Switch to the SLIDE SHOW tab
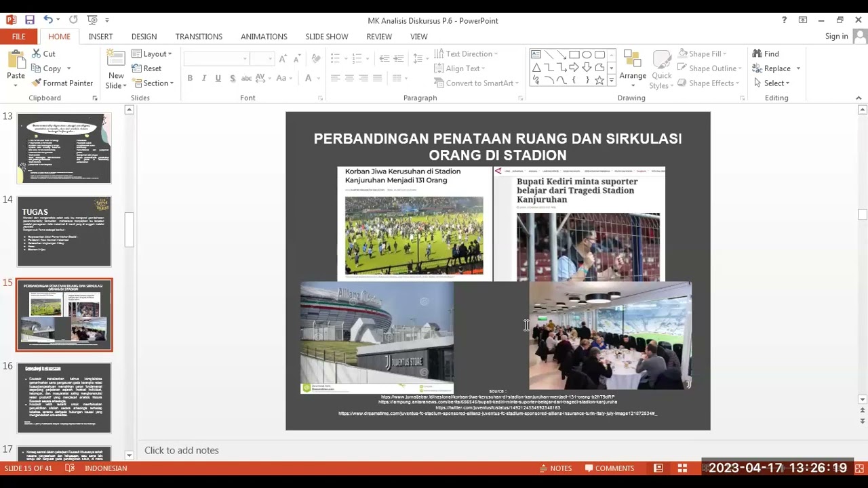The image size is (868, 488). coord(326,37)
